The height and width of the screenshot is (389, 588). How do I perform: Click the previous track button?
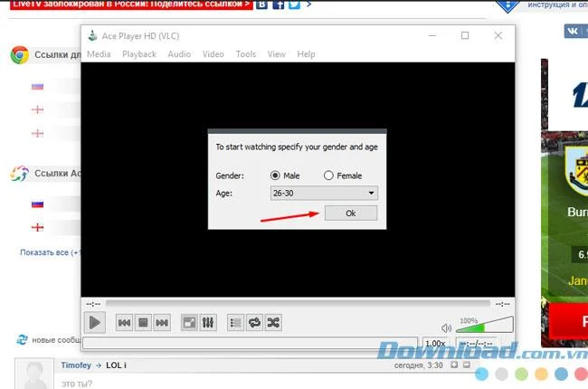pyautogui.click(x=124, y=323)
